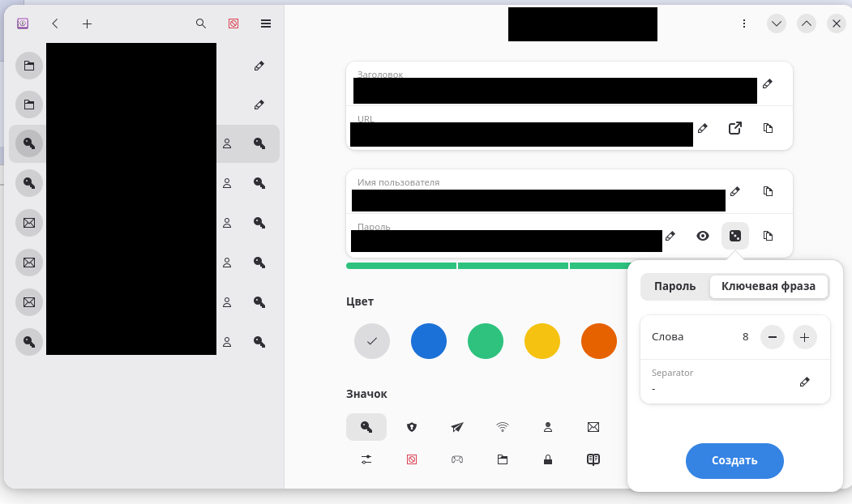Click the up chevron button in header
The image size is (852, 504).
tap(807, 23)
